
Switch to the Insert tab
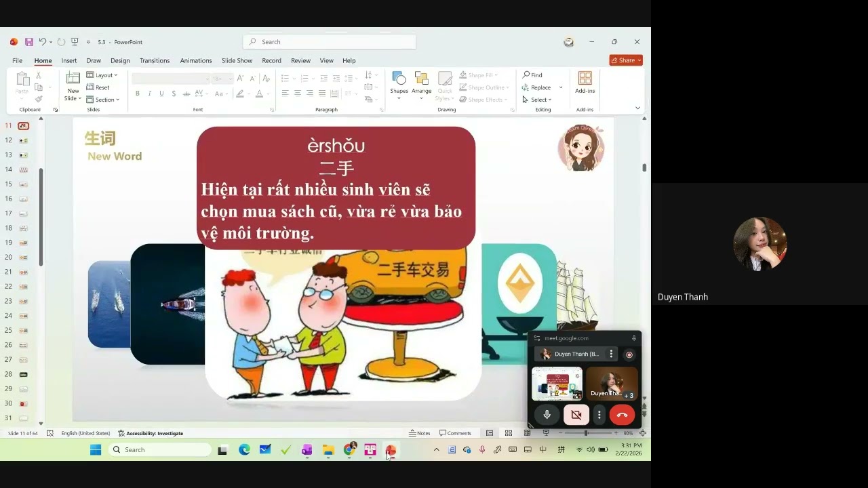69,60
